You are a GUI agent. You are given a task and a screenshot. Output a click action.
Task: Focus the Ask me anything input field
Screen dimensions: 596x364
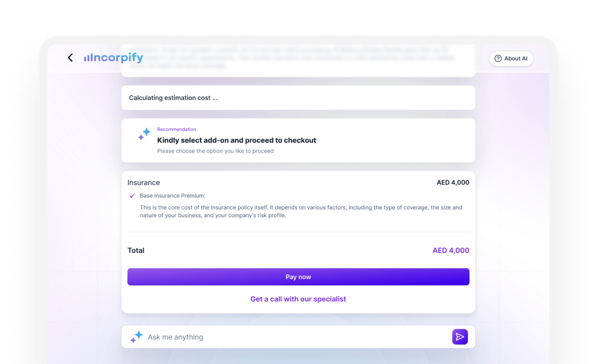coord(295,337)
